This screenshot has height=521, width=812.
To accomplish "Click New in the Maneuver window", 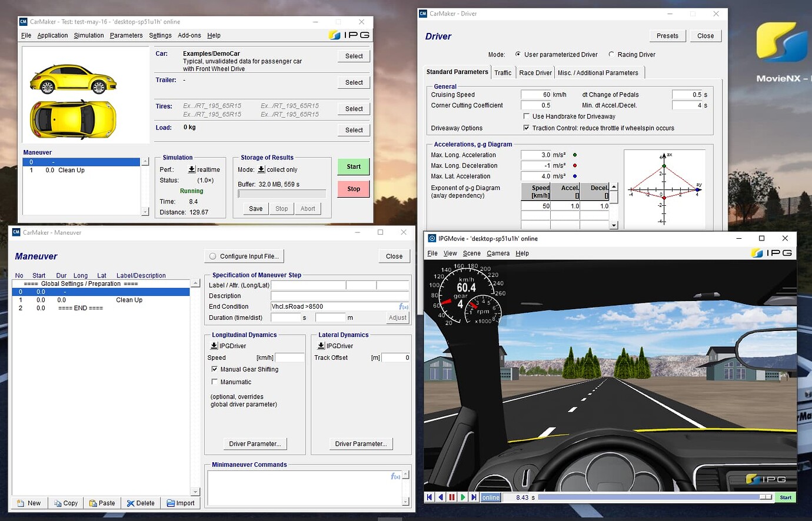I will [29, 503].
